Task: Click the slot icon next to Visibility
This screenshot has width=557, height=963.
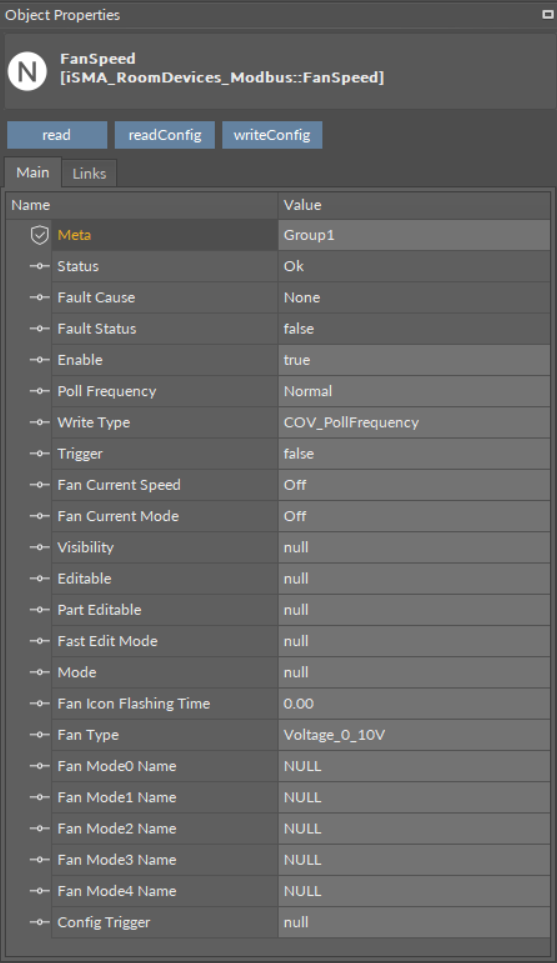Action: pos(40,547)
